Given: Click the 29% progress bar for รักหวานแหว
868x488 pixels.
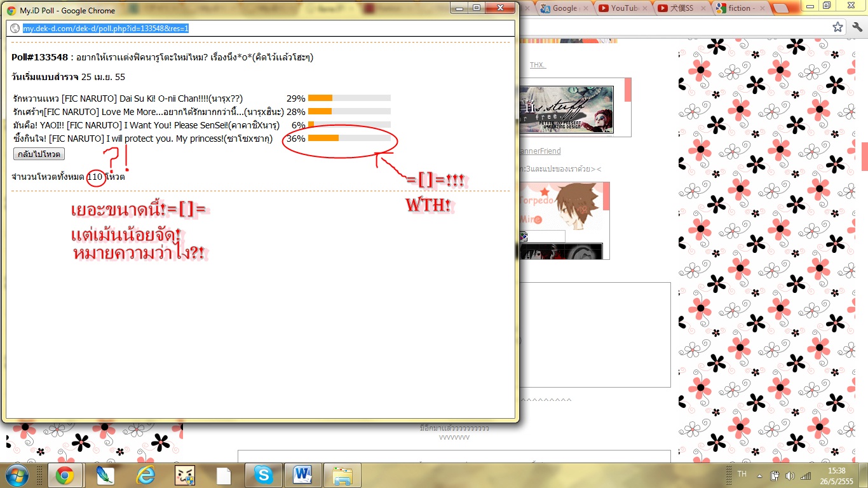Looking at the screenshot, I should click(x=349, y=98).
